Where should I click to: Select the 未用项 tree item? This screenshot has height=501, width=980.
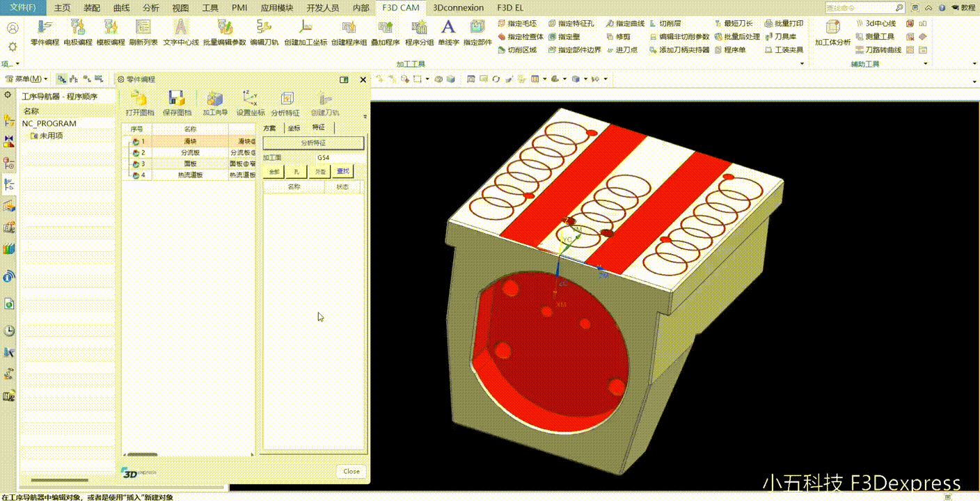coord(47,136)
